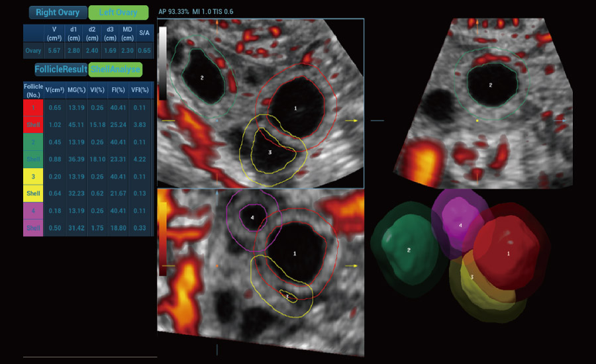Select follicle 4 in bottom ultrasound plane
Image resolution: width=596 pixels, height=364 pixels.
[x=252, y=217]
